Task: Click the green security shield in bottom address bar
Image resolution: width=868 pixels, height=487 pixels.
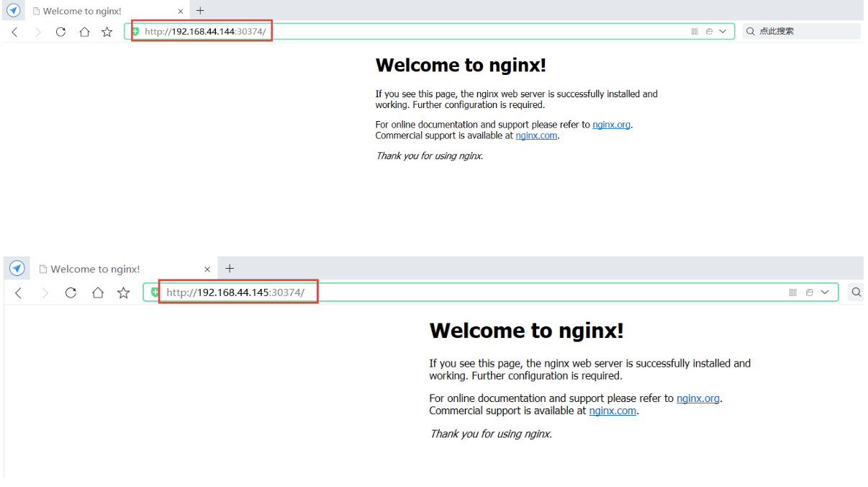Action: 155,292
